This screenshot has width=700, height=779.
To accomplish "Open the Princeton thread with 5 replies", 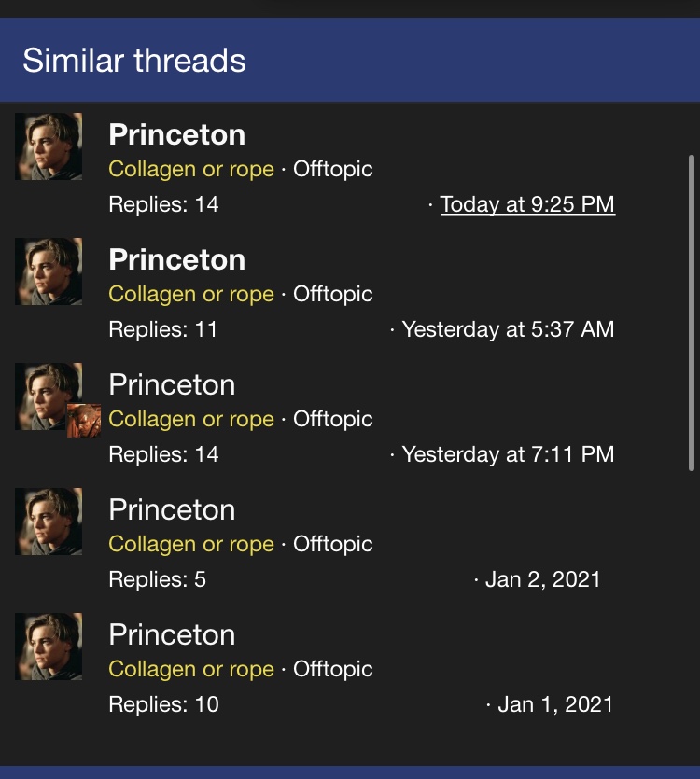I will click(172, 509).
